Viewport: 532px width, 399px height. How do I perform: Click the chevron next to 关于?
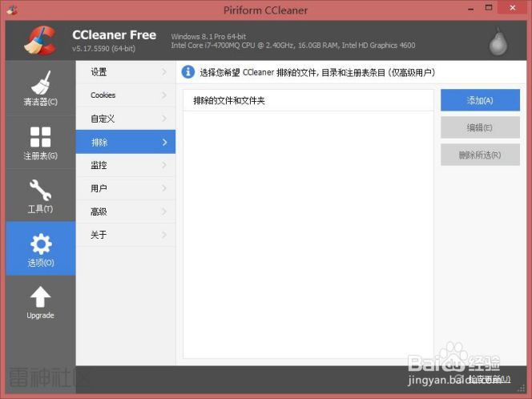(164, 235)
